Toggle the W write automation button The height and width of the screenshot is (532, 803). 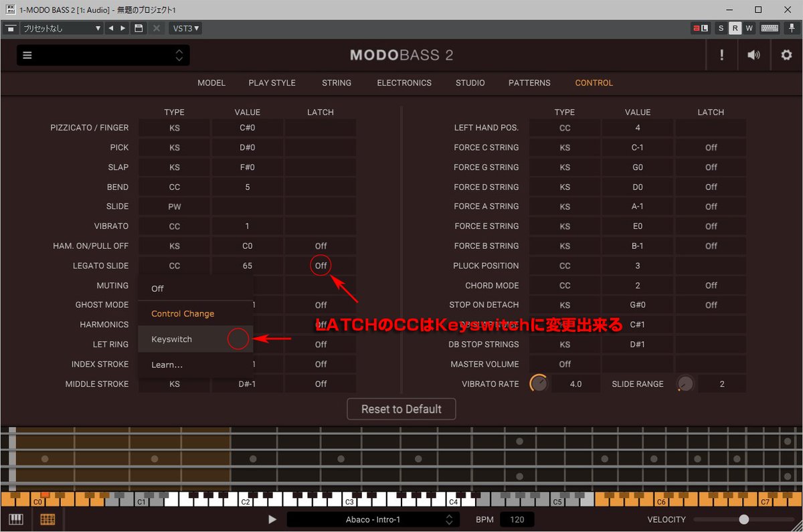tap(749, 28)
